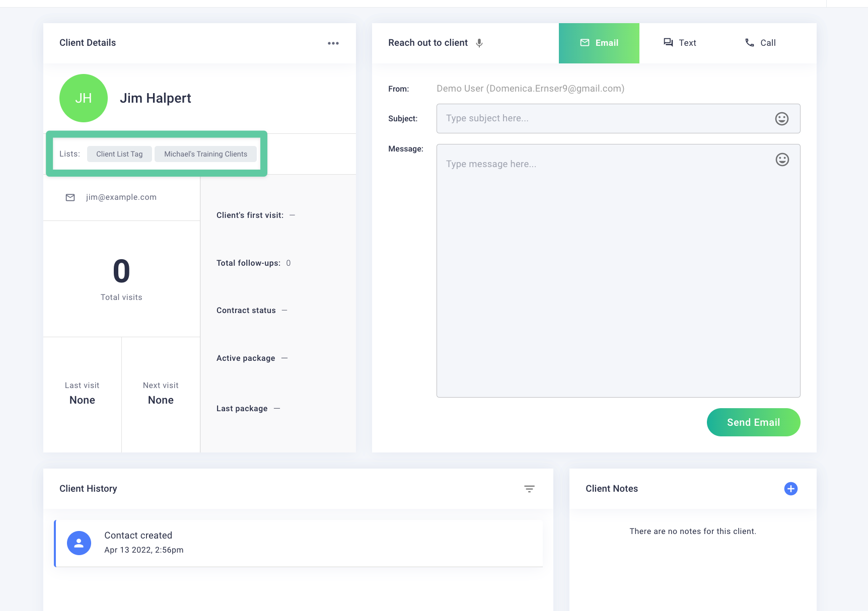Image resolution: width=868 pixels, height=611 pixels.
Task: Click the From sender Demo User address
Action: click(x=530, y=89)
